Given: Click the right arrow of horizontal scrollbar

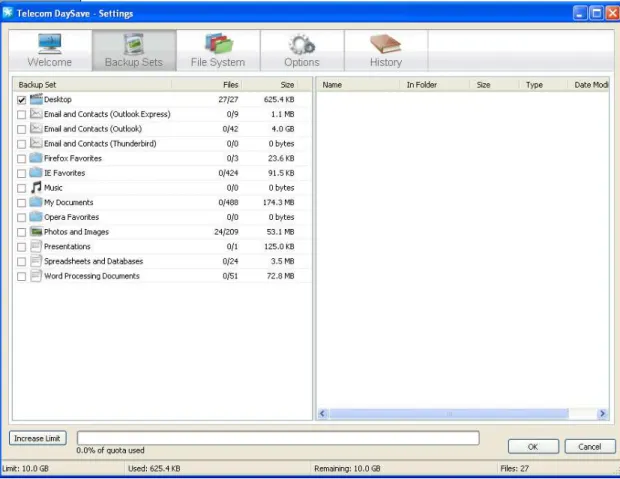Looking at the screenshot, I should pyautogui.click(x=602, y=414).
